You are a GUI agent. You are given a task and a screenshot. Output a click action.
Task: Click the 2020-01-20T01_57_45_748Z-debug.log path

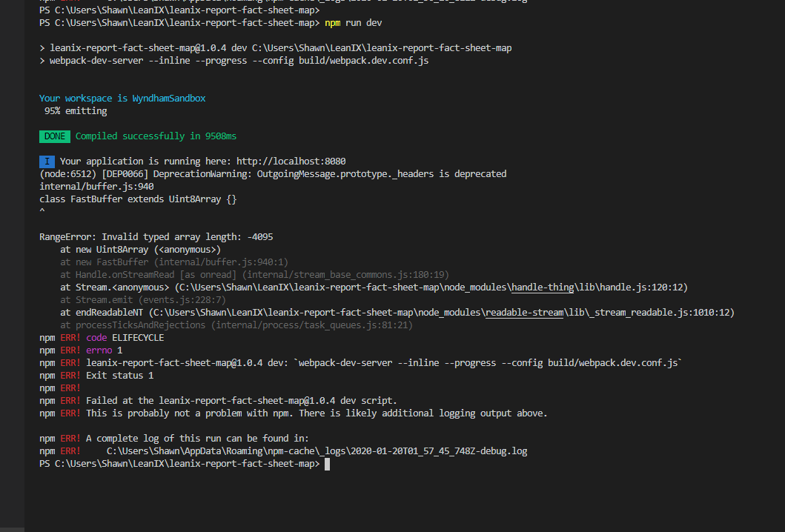[317, 451]
